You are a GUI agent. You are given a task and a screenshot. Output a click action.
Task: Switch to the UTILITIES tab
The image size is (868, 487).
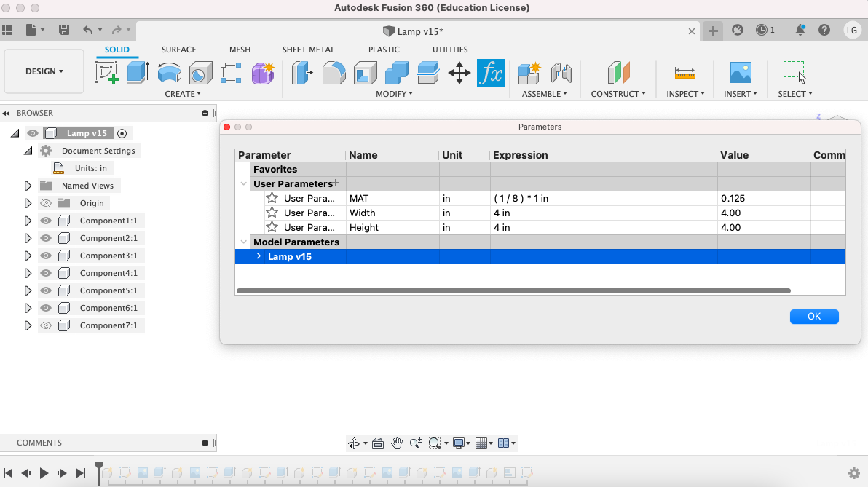click(450, 50)
